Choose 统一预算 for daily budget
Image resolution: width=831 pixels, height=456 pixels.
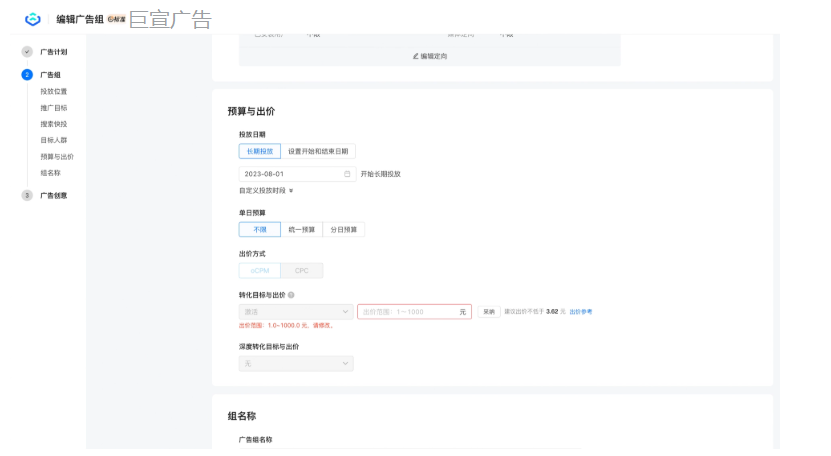[302, 230]
